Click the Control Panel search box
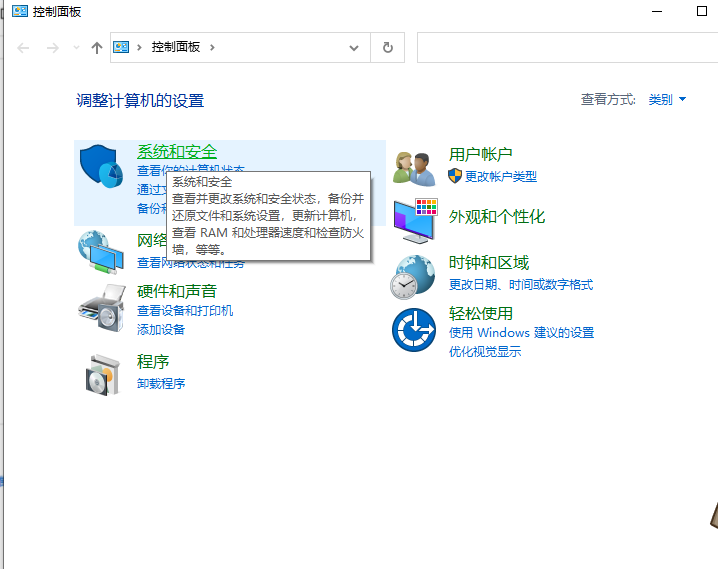 pyautogui.click(x=565, y=47)
